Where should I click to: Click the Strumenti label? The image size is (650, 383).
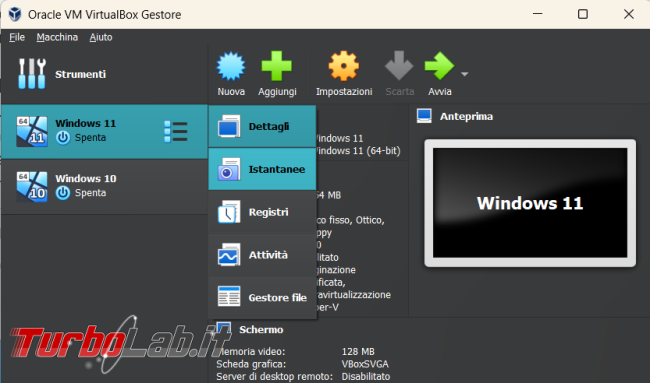[x=80, y=74]
